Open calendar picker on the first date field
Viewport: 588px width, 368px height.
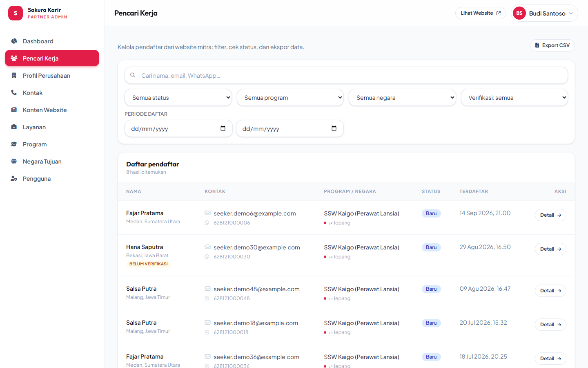coord(223,128)
